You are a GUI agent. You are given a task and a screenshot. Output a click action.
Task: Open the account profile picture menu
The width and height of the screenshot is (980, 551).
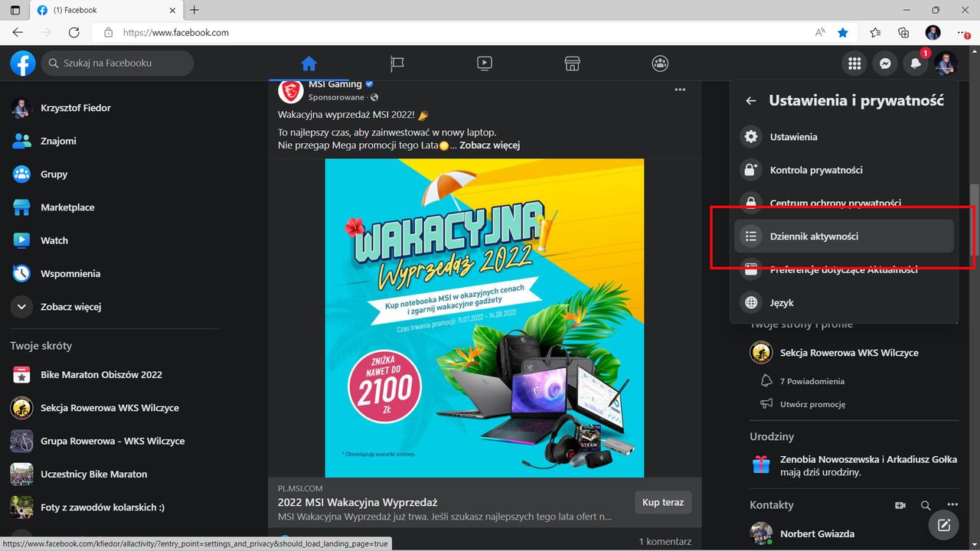tap(946, 64)
